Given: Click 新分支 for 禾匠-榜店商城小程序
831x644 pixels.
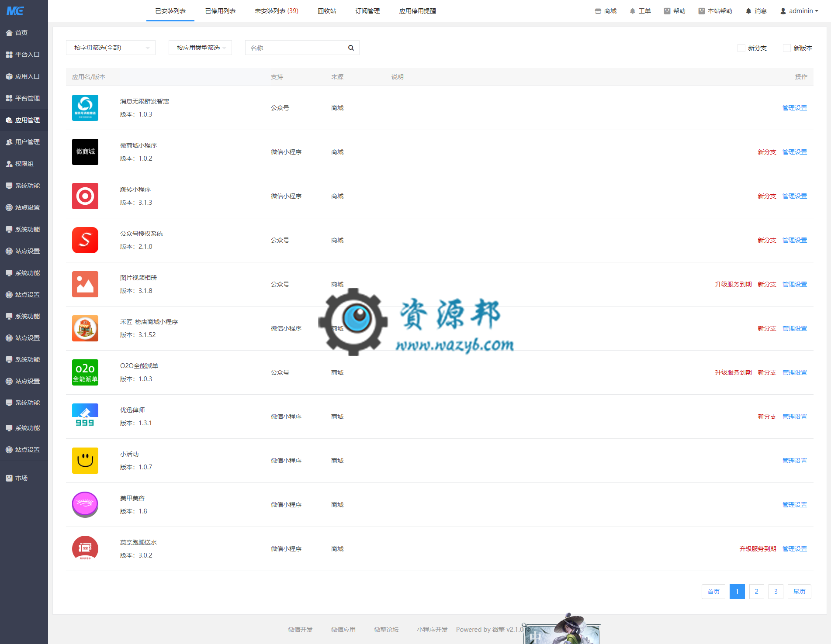Looking at the screenshot, I should tap(767, 328).
